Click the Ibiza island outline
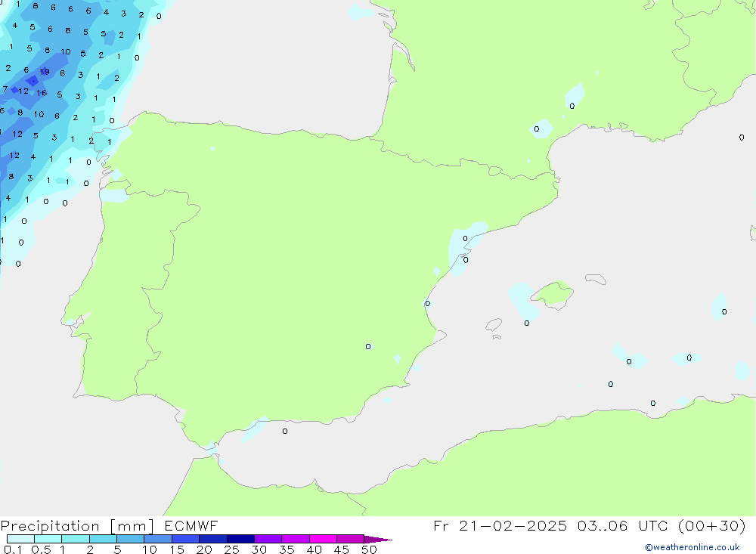The height and width of the screenshot is (554, 756). (494, 326)
